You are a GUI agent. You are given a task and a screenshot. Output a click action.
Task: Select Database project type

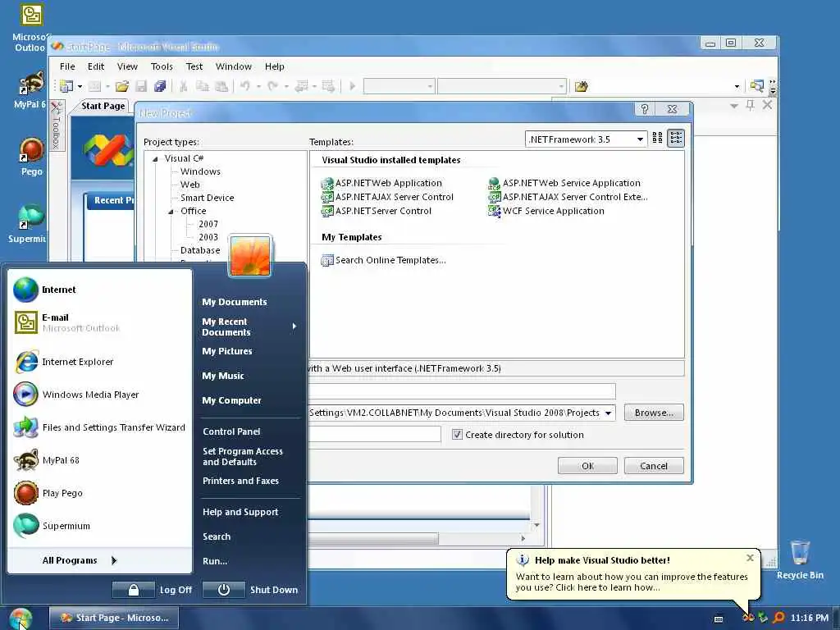click(200, 250)
